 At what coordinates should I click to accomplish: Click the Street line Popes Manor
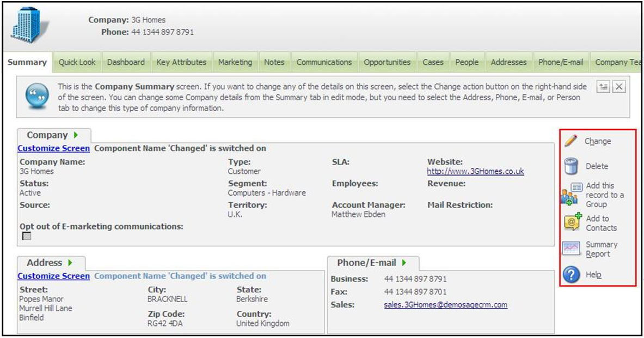tap(41, 299)
